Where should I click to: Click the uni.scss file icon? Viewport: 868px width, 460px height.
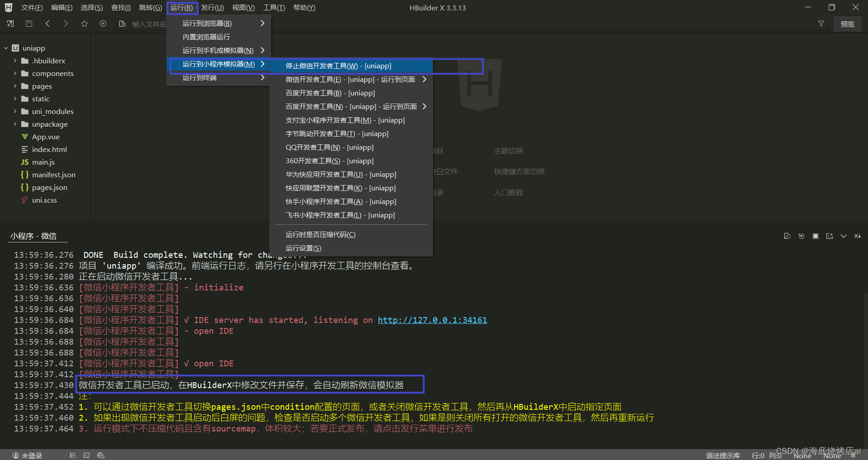coord(25,200)
